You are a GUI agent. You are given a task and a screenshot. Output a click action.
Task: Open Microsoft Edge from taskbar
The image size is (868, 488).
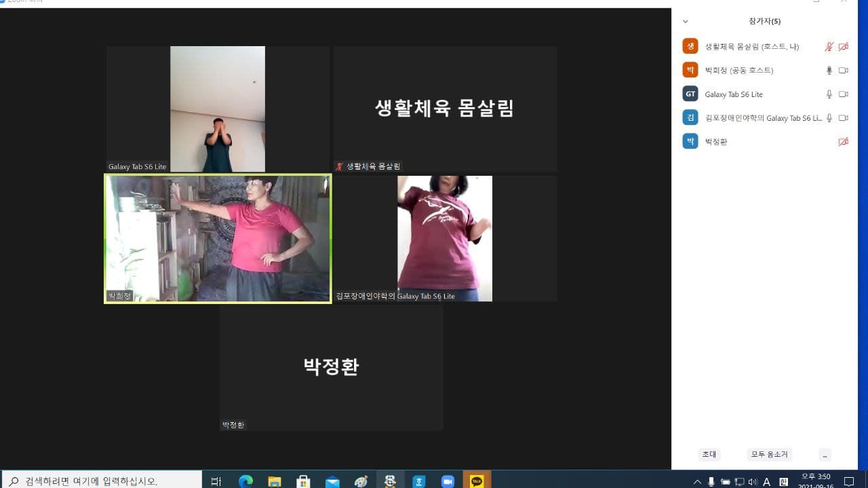[245, 481]
